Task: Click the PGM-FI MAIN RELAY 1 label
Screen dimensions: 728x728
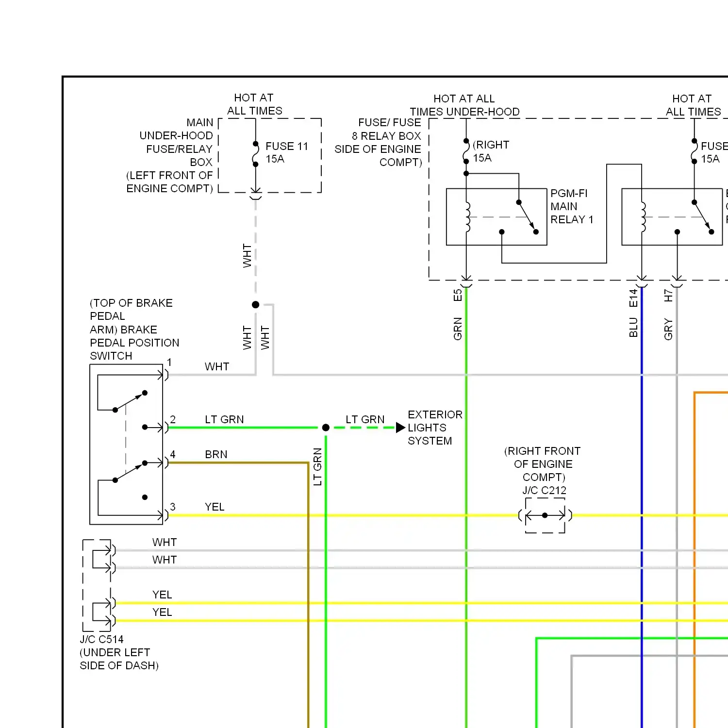Action: click(x=572, y=206)
